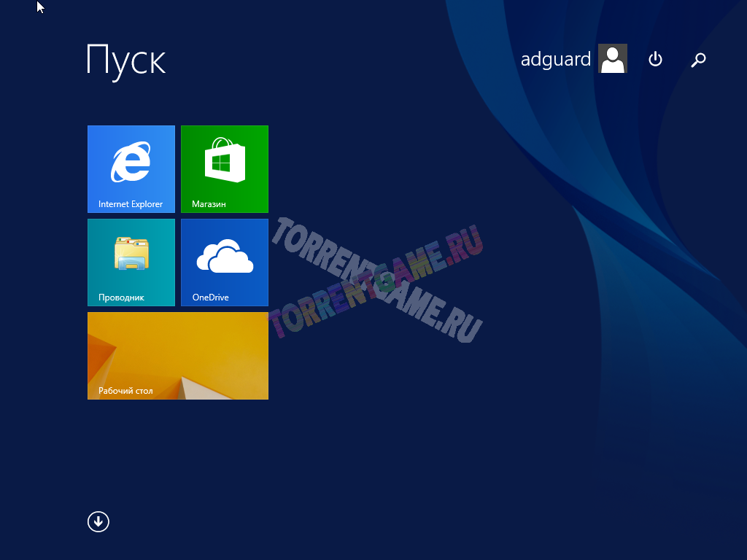Click the 'Пуск' Start screen heading

(126, 60)
